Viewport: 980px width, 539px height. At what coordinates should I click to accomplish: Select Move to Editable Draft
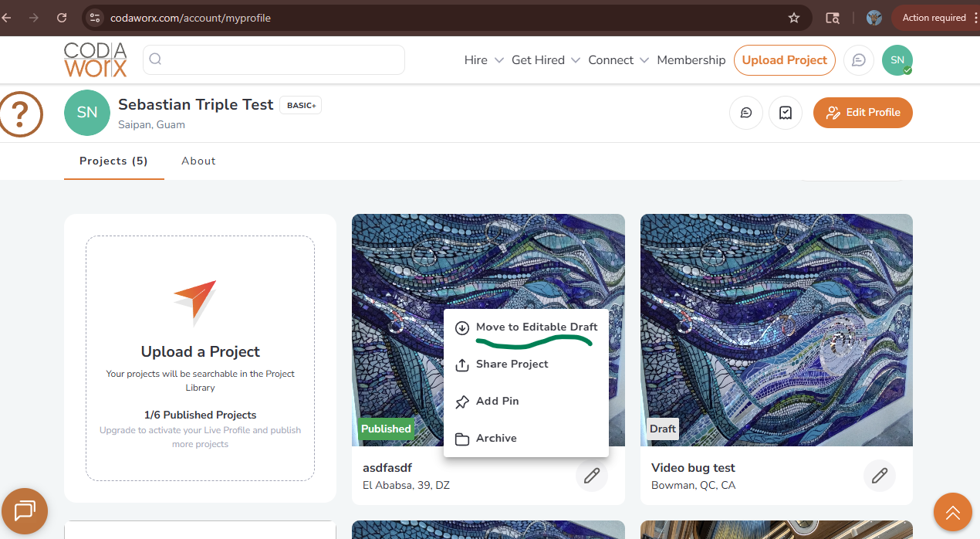536,327
